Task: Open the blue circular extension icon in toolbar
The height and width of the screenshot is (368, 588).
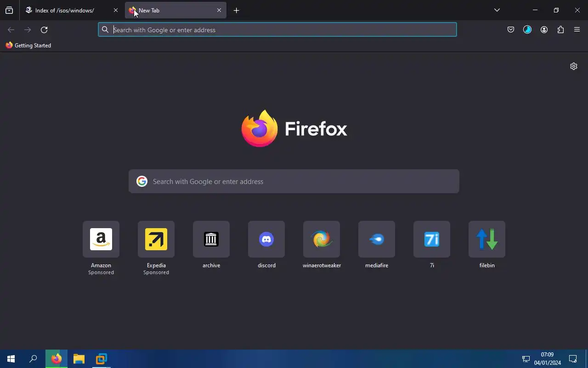Action: pyautogui.click(x=527, y=30)
